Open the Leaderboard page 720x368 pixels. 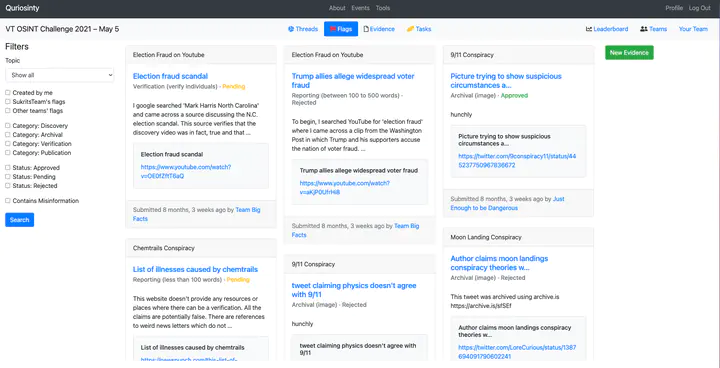pos(607,29)
